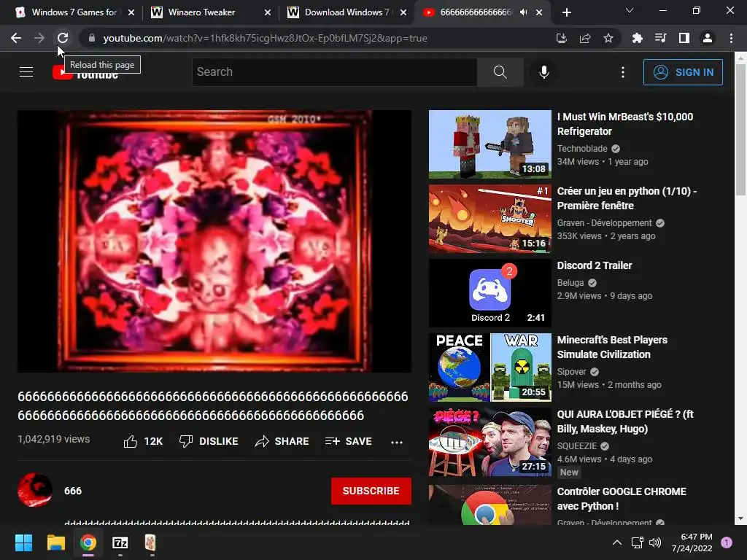The height and width of the screenshot is (560, 747).
Task: Open the Chrome three-dot menu
Action: pos(731,38)
